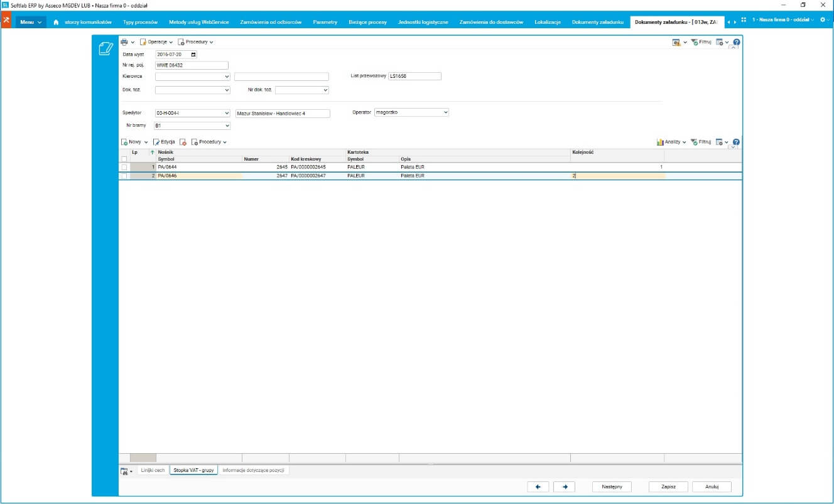Image resolution: width=834 pixels, height=504 pixels.
Task: Click the Anuluj button
Action: (x=712, y=486)
